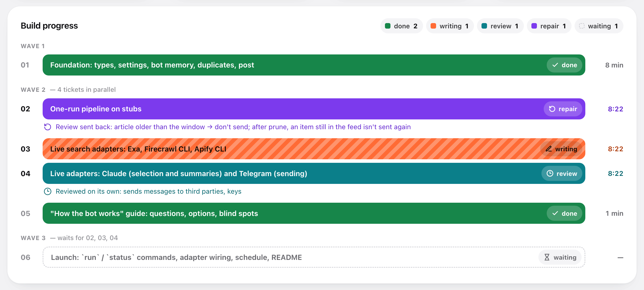Click the dash duration placeholder for ticket 06
The image size is (644, 290).
click(620, 258)
